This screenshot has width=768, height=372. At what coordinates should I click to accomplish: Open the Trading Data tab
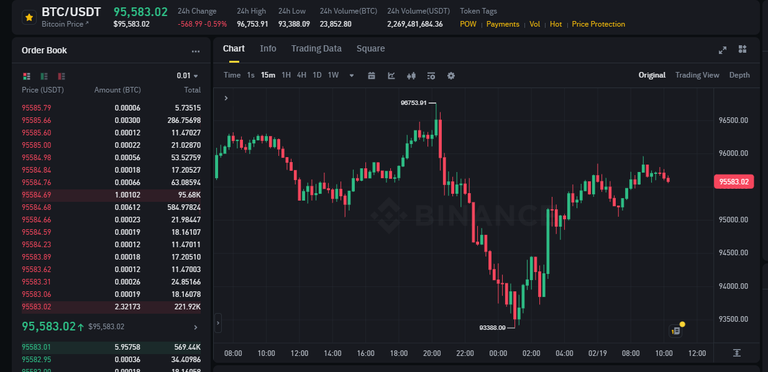316,48
